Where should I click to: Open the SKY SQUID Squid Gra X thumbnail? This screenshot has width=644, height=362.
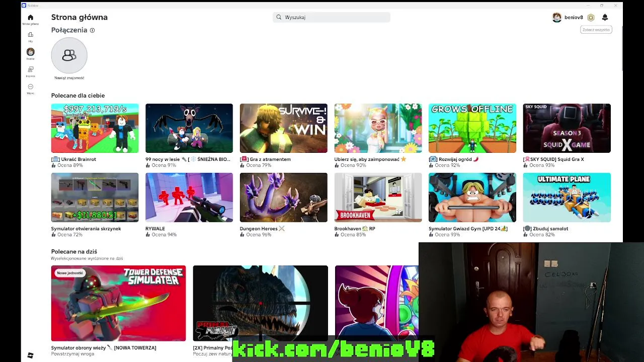click(x=567, y=128)
